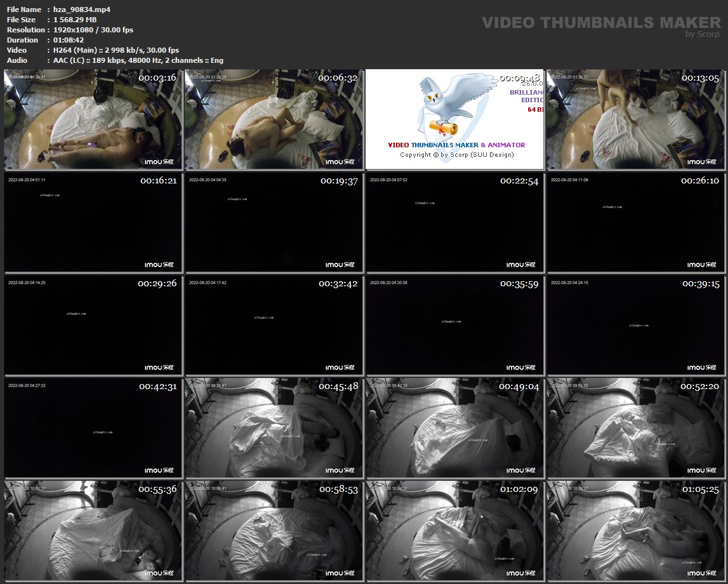Screen dimensions: 728x584
Task: Select the thumbnail timestamped 00:09:48
Action: [x=454, y=119]
